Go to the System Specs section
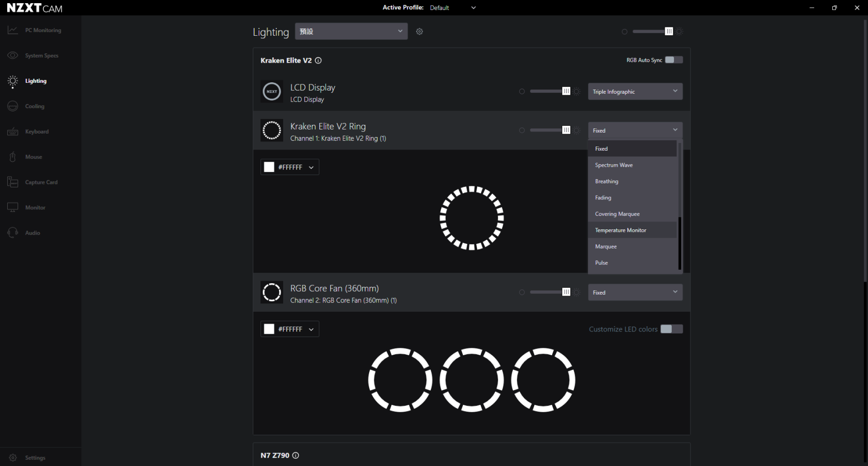This screenshot has width=868, height=466. (x=41, y=56)
